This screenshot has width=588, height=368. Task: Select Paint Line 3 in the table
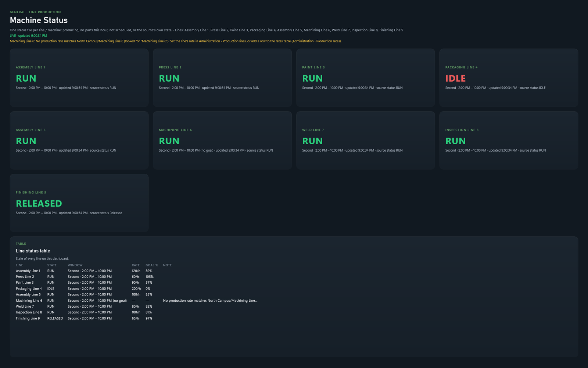(x=25, y=283)
